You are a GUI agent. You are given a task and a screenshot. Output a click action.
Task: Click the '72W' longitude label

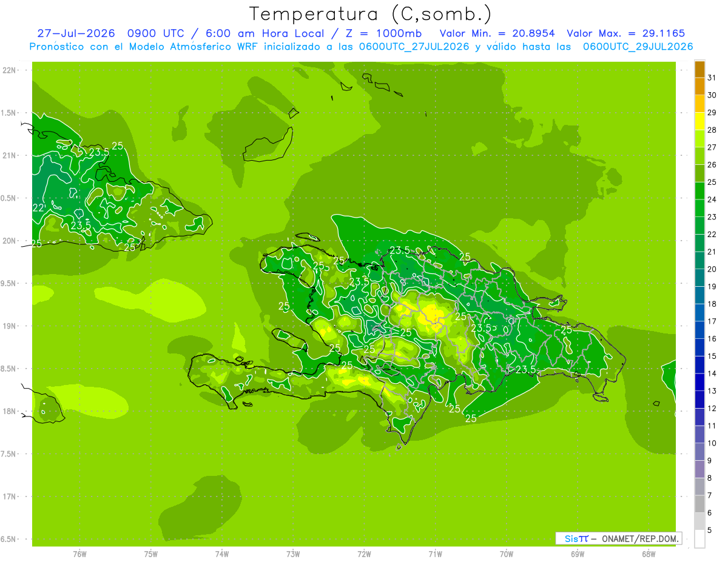tap(364, 554)
